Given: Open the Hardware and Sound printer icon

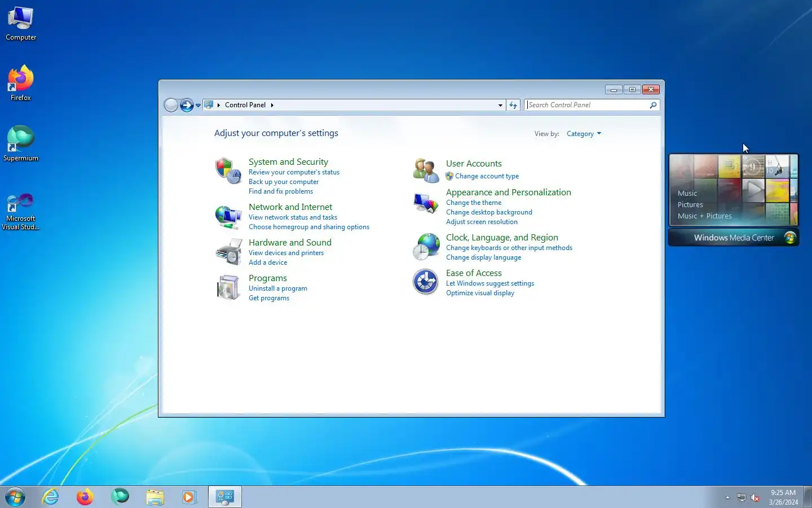Looking at the screenshot, I should pos(228,252).
